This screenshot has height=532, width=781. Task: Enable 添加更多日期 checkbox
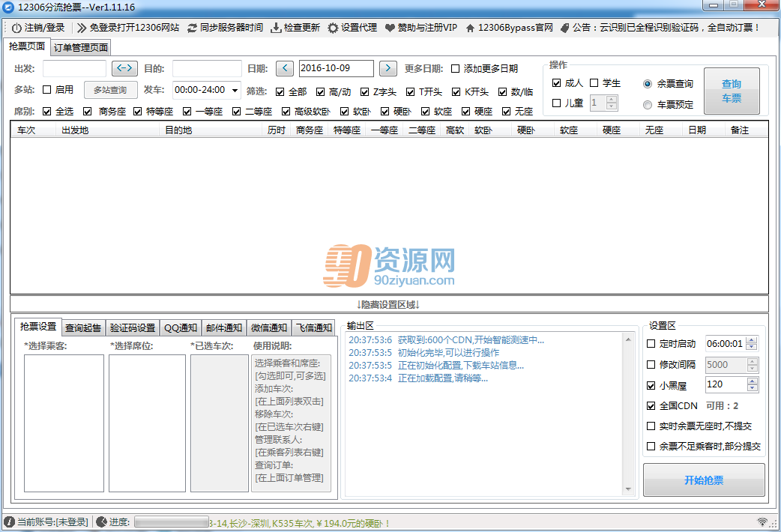tap(455, 69)
